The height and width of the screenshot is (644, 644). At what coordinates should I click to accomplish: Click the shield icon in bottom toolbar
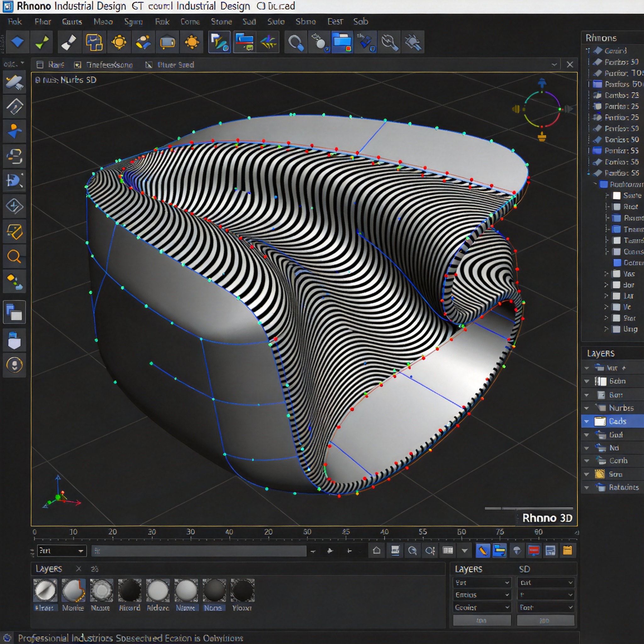(517, 551)
